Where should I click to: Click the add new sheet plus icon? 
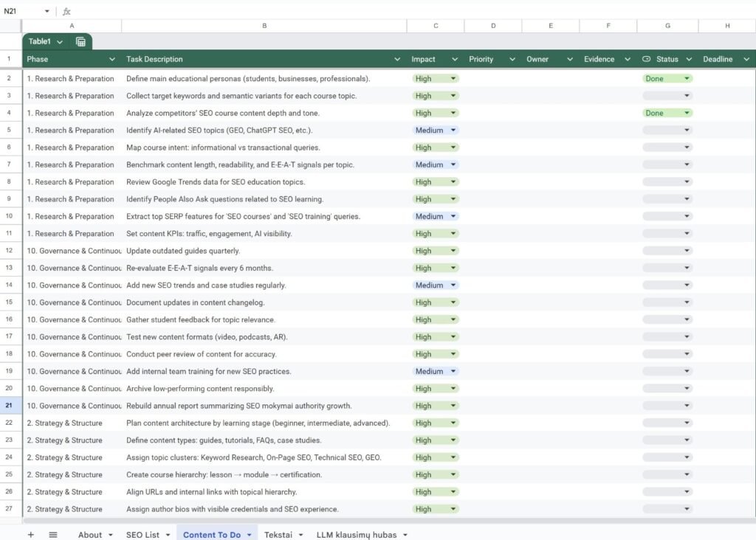30,535
